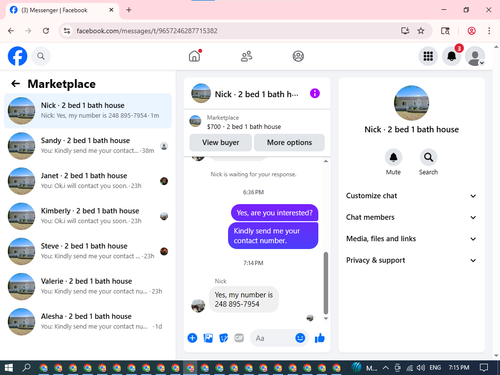Open Janet's 2 bed 1 bath house chat
The width and height of the screenshot is (500, 375).
coord(88,181)
